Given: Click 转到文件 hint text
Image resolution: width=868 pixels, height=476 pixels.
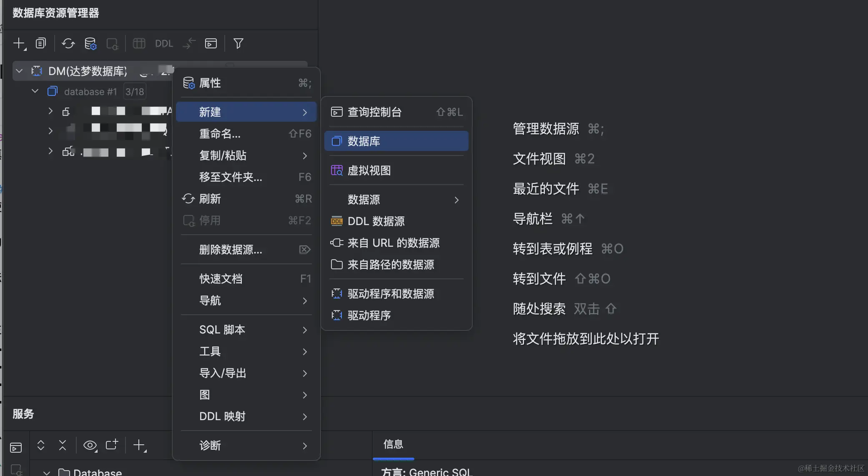Looking at the screenshot, I should 539,279.
